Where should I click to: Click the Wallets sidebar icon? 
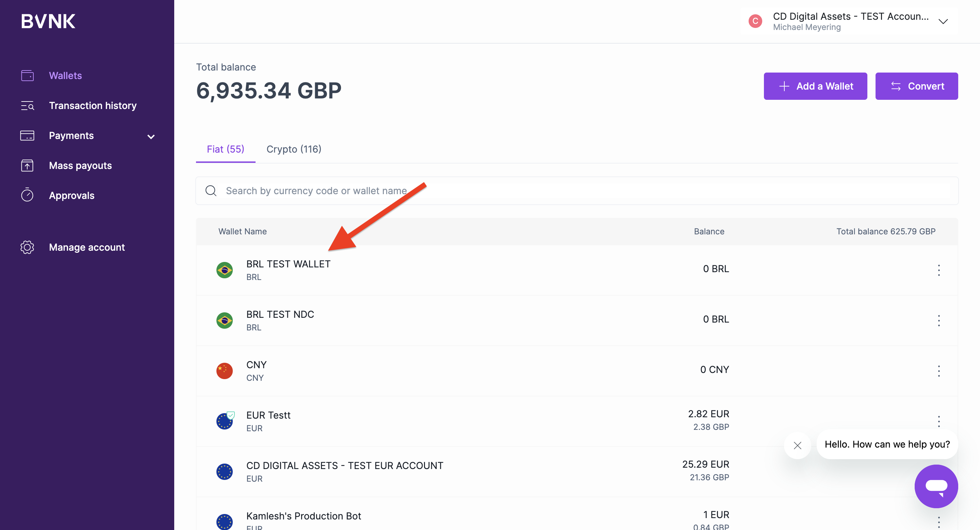pyautogui.click(x=27, y=76)
